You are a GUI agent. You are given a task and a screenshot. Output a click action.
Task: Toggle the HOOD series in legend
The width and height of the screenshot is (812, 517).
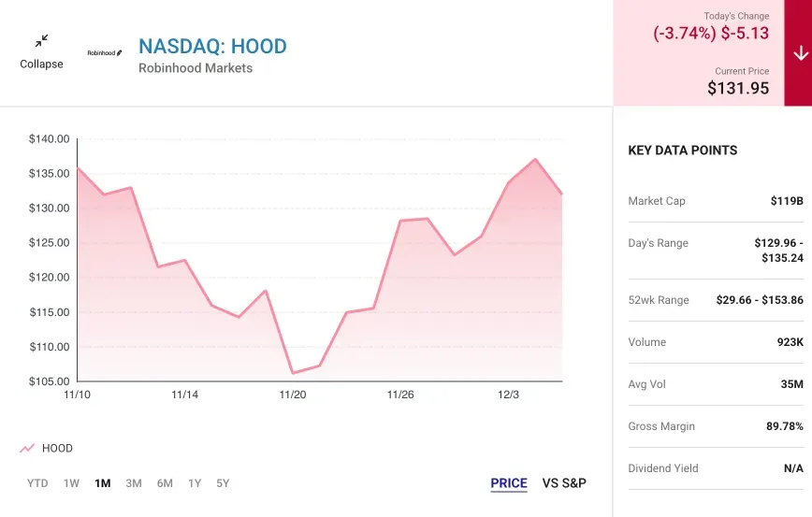coord(57,449)
